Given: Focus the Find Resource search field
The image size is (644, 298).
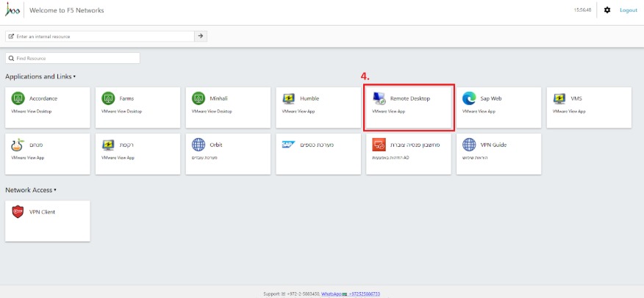Looking at the screenshot, I should [74, 58].
